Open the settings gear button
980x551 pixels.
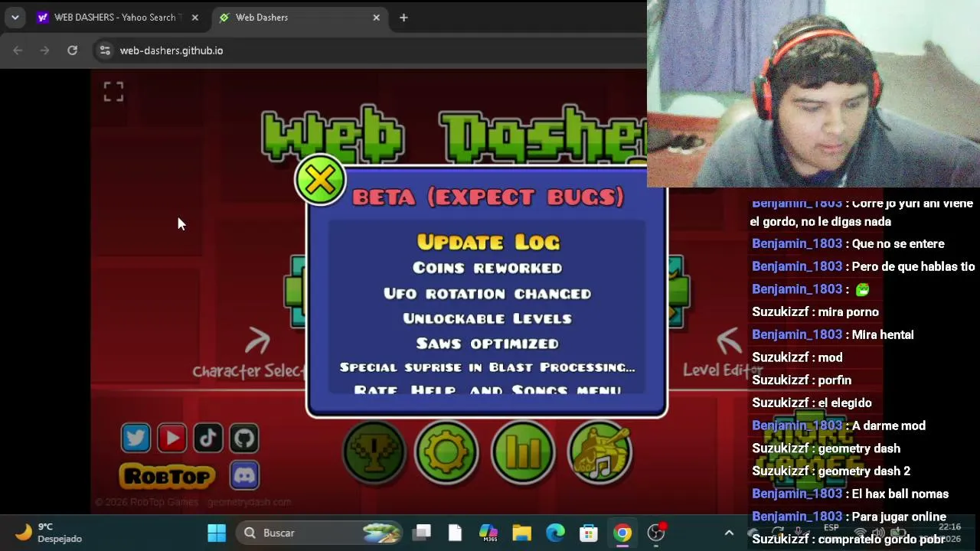(x=446, y=452)
